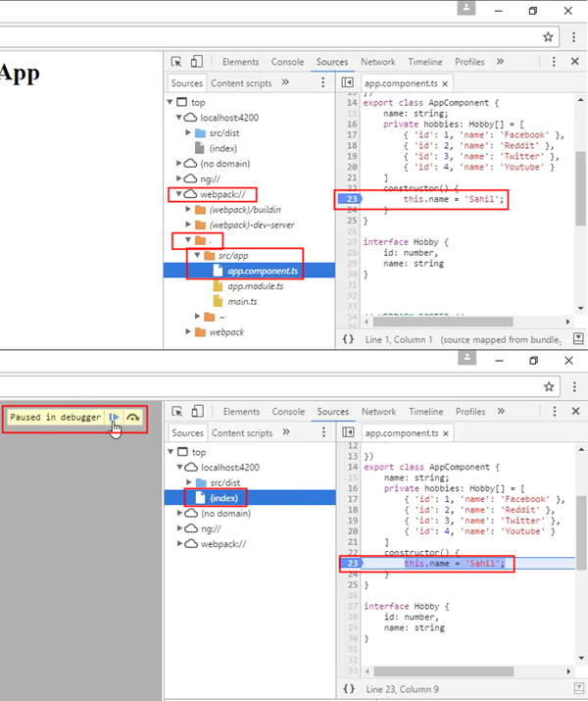This screenshot has width=588, height=701.
Task: Collapse top node in top file tree
Action: (171, 102)
